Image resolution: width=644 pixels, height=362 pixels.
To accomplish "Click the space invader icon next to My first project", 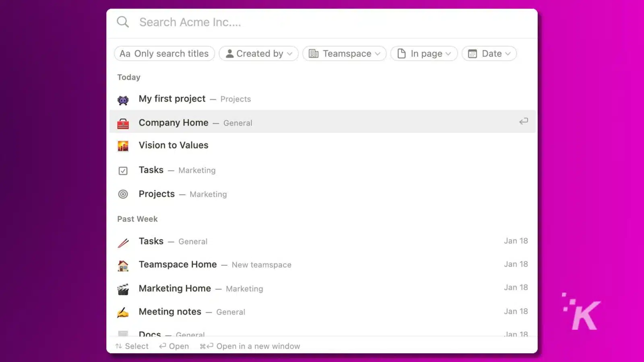I will click(x=123, y=100).
